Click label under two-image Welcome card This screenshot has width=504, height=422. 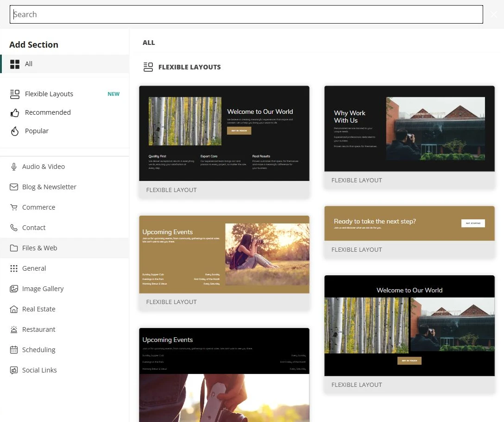coord(357,385)
